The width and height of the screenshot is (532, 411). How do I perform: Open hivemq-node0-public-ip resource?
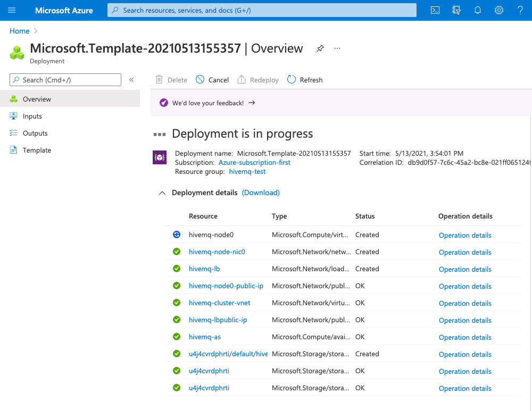pyautogui.click(x=226, y=286)
